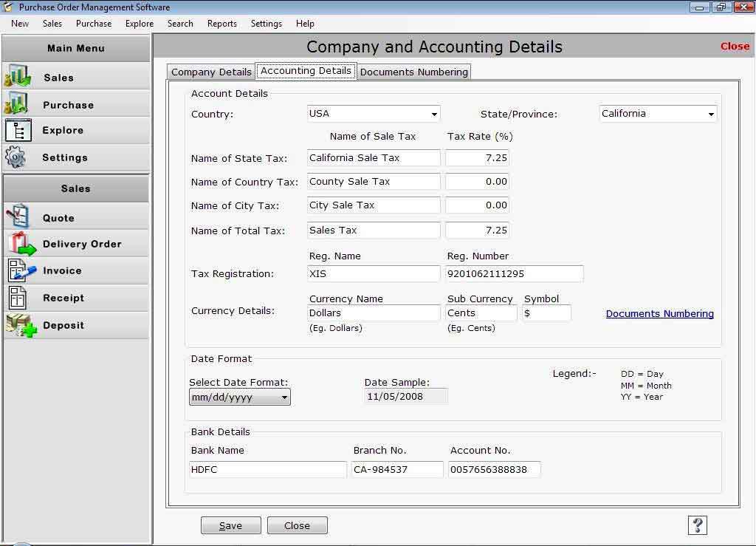Click the Purchase label in Main Menu
The height and width of the screenshot is (546, 756).
(x=68, y=105)
